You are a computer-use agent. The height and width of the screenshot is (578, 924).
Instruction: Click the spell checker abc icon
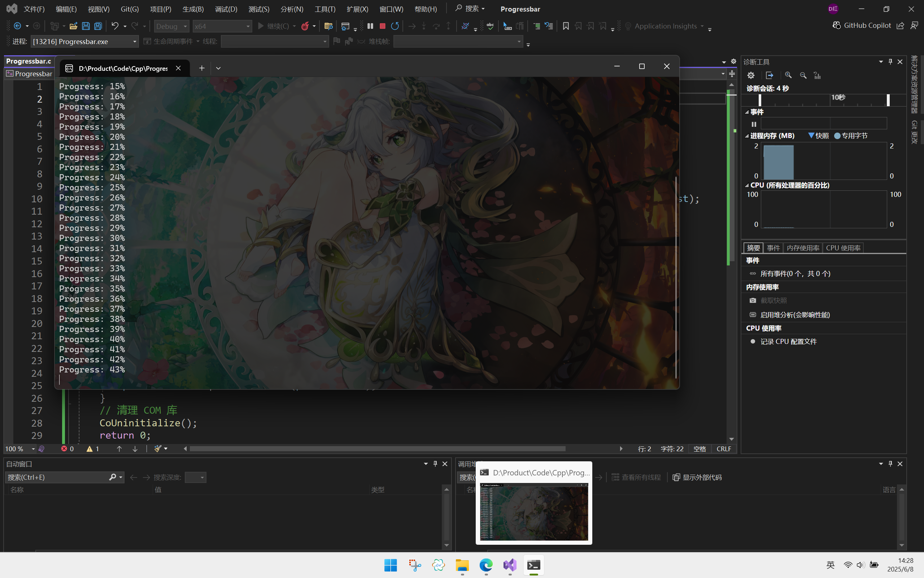pos(490,26)
